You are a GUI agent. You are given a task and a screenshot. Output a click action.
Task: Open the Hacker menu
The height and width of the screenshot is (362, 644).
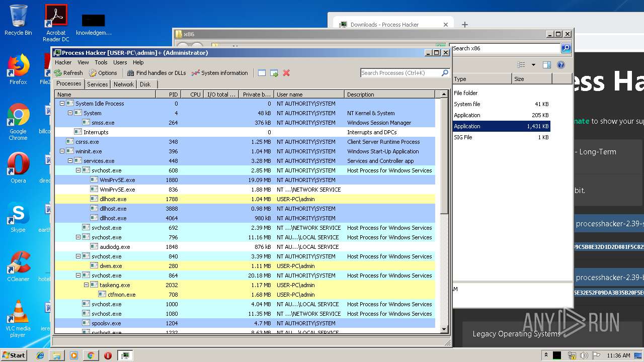63,62
